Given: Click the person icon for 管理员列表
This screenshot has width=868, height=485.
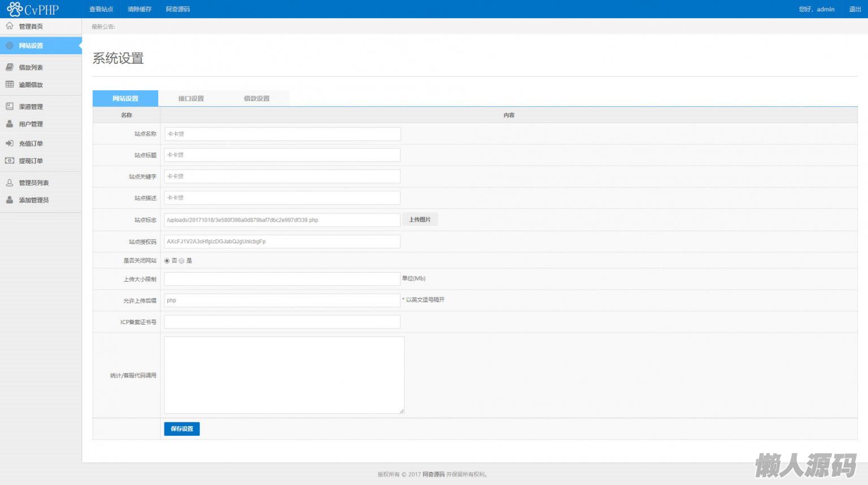Looking at the screenshot, I should (x=10, y=182).
